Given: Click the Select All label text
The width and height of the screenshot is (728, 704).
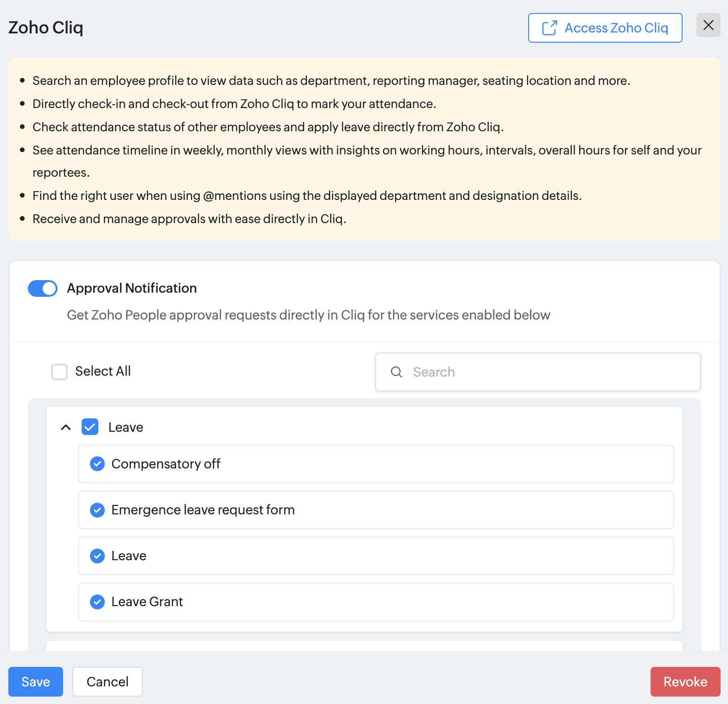Looking at the screenshot, I should coord(103,371).
